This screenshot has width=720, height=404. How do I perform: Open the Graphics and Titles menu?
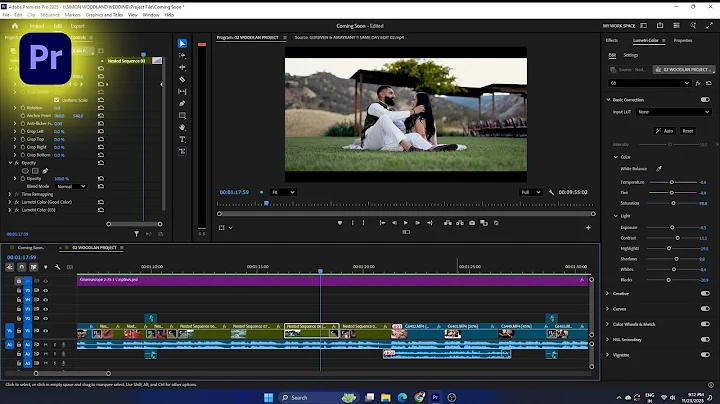pyautogui.click(x=104, y=15)
